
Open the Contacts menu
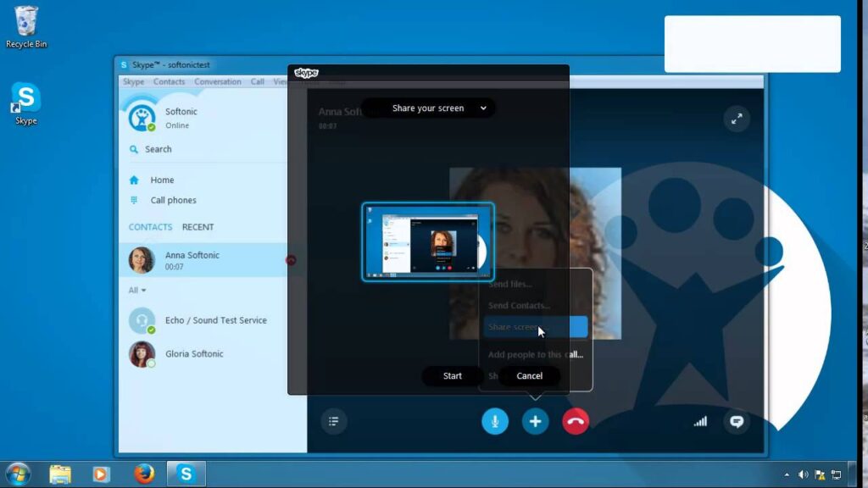[x=169, y=81]
